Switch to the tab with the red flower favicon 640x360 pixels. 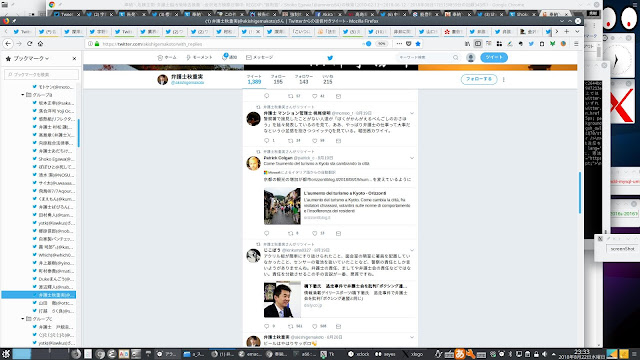(x=453, y=31)
